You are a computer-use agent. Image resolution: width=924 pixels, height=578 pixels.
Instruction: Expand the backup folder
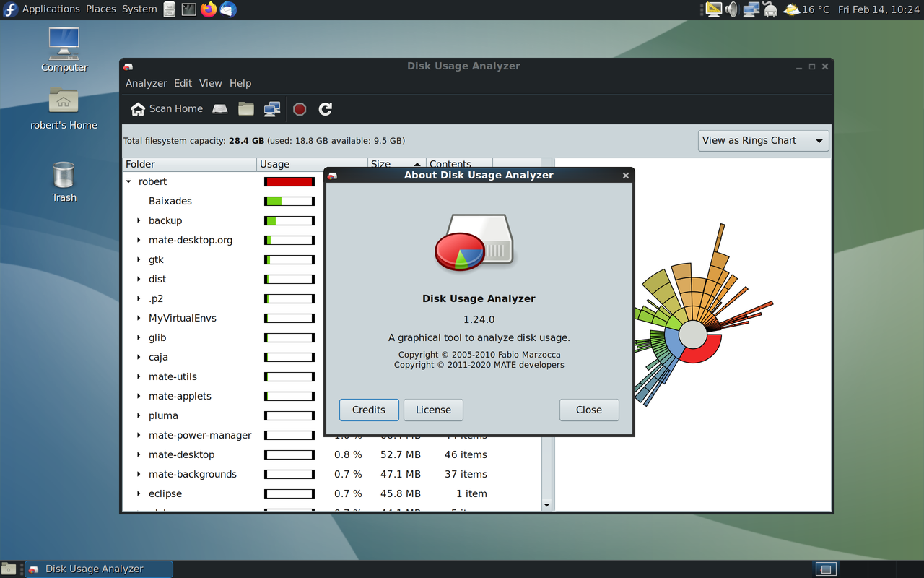coord(139,221)
